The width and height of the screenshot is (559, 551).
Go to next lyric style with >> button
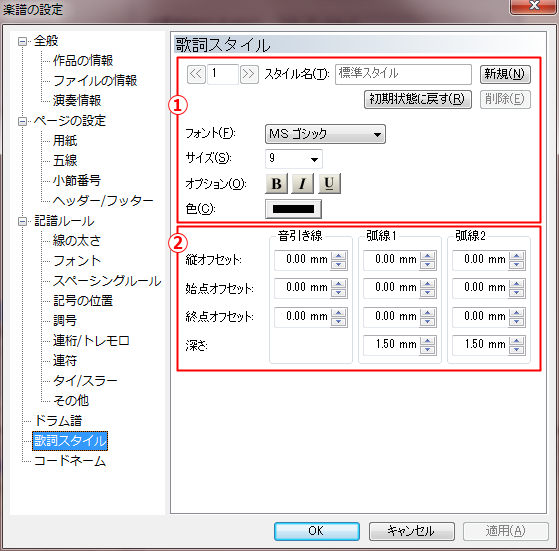point(249,74)
